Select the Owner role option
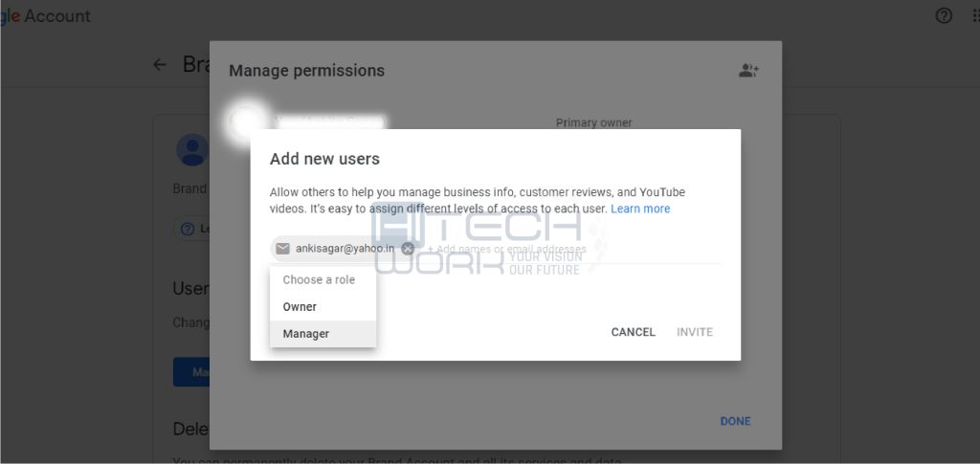This screenshot has width=980, height=464. [x=323, y=307]
